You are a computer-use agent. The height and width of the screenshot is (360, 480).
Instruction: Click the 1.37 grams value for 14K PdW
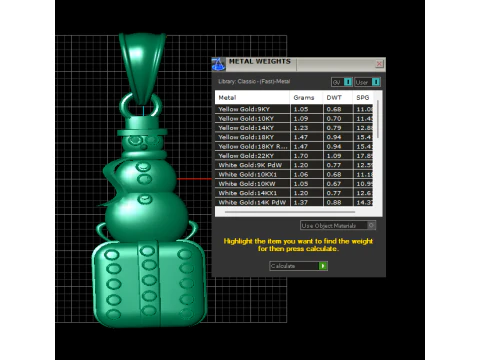click(301, 202)
